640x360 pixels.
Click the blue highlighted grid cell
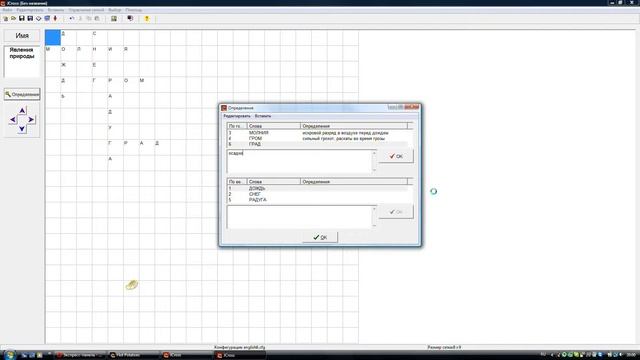[53, 38]
